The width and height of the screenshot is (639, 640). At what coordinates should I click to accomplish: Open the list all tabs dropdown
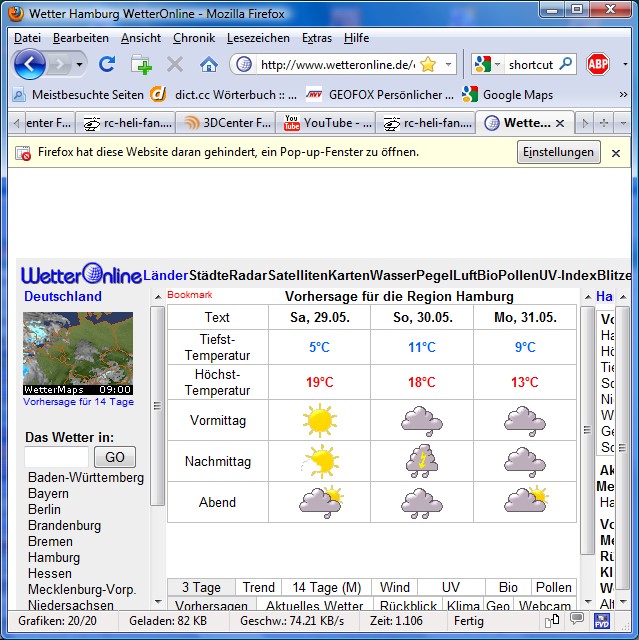(x=624, y=123)
